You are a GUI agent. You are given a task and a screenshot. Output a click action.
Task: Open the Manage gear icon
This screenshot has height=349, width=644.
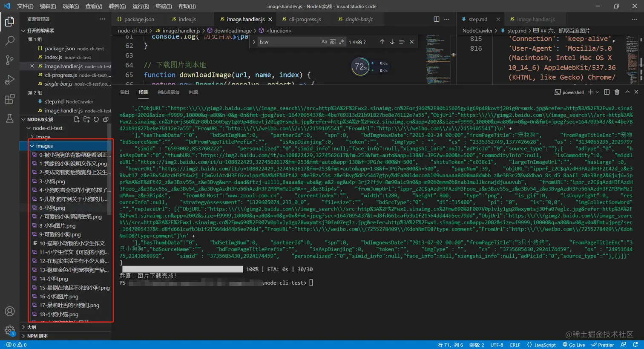[x=9, y=330]
